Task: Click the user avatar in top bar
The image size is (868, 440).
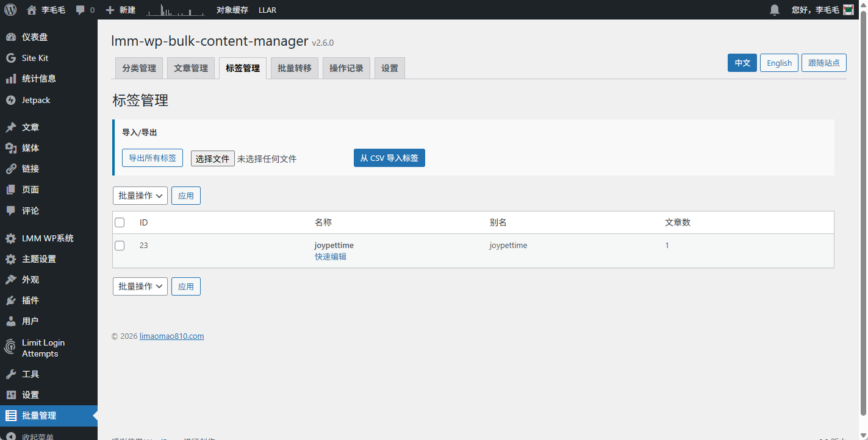Action: [848, 10]
